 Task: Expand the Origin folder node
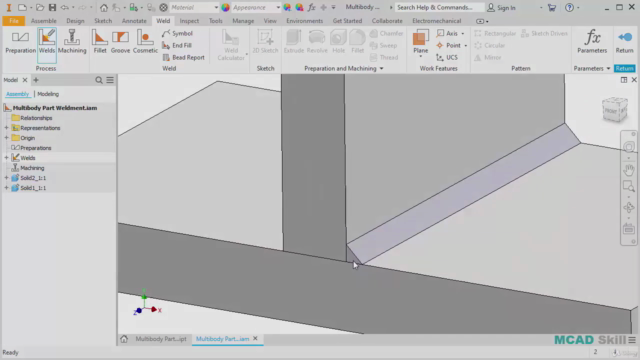coord(6,138)
